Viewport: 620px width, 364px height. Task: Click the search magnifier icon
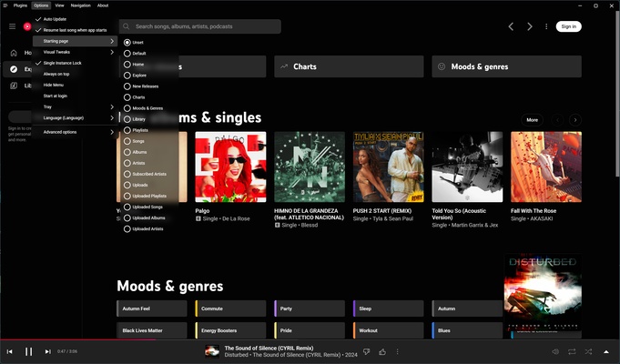click(127, 26)
